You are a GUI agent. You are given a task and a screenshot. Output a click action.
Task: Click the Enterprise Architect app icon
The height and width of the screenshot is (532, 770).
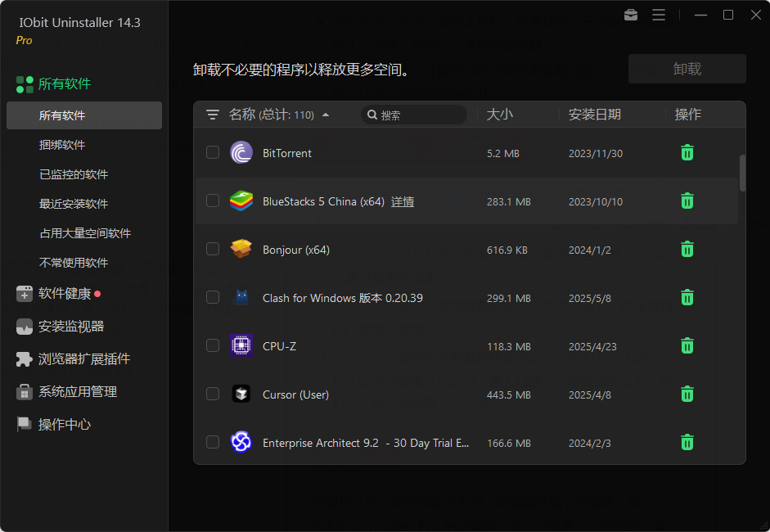[241, 442]
